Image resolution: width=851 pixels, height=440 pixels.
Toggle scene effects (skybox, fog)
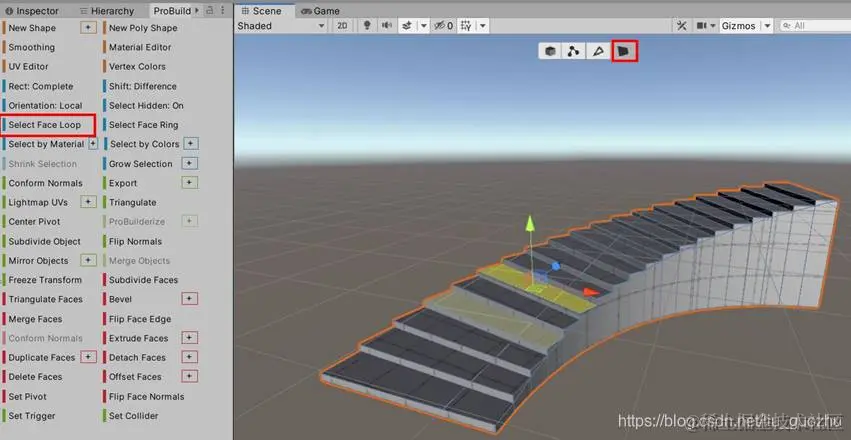click(x=408, y=25)
